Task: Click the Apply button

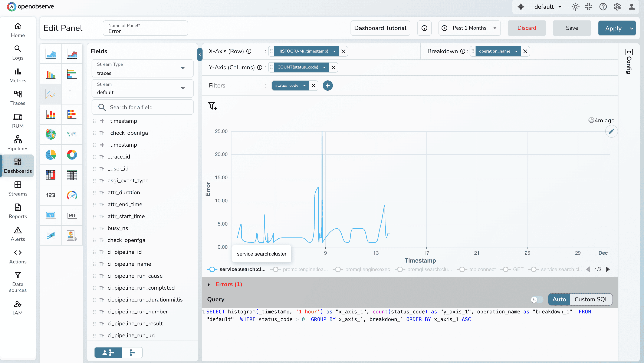Action: [x=613, y=28]
